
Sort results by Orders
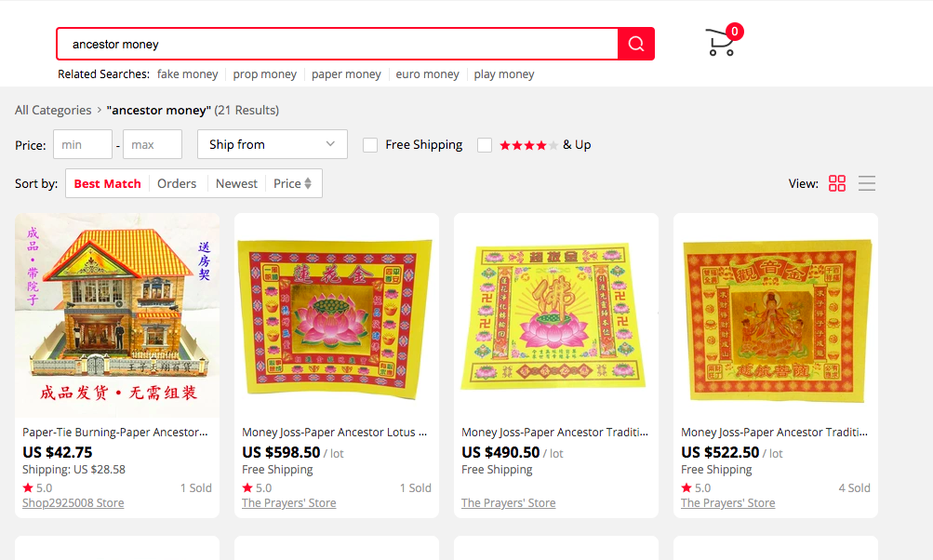pos(177,183)
